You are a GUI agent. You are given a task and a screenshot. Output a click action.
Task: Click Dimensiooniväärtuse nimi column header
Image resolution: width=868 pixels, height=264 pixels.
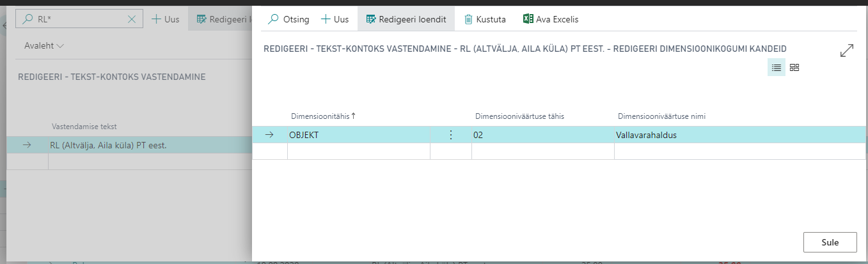pos(661,116)
